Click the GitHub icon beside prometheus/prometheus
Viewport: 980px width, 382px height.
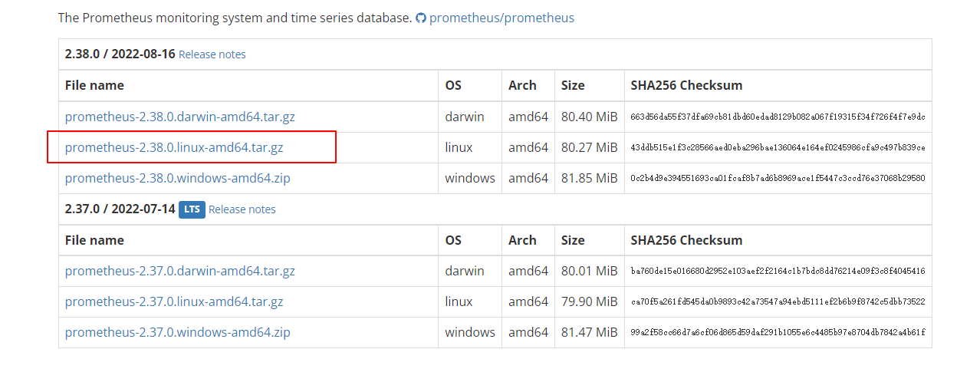click(420, 18)
